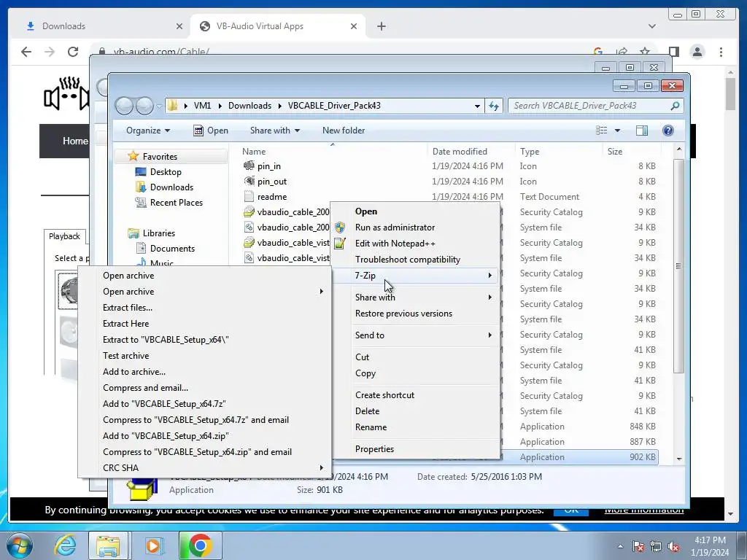Show hidden tray icons arrow

620,546
